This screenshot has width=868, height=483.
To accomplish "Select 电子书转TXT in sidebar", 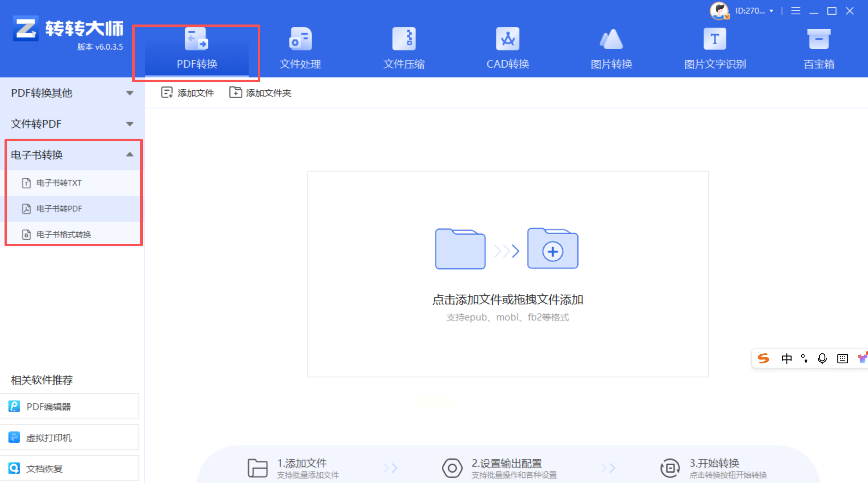I will 59,183.
